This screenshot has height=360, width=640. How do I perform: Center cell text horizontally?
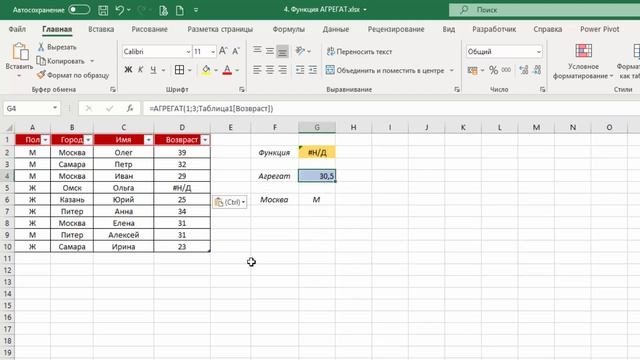pyautogui.click(x=270, y=70)
